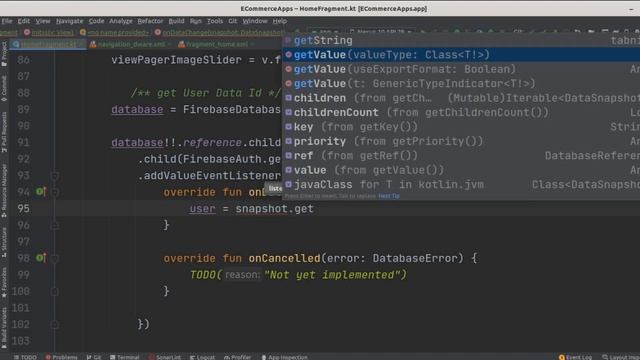Choose getValue(t: GenericTypeIndicator<T!>) suggestion
Viewport: 640px width, 360px height.
pos(461,83)
